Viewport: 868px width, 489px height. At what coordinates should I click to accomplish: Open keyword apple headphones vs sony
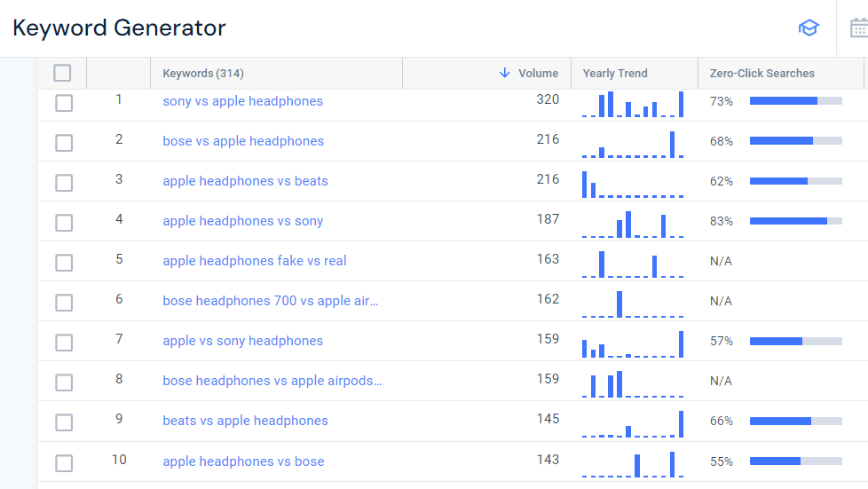pos(242,221)
